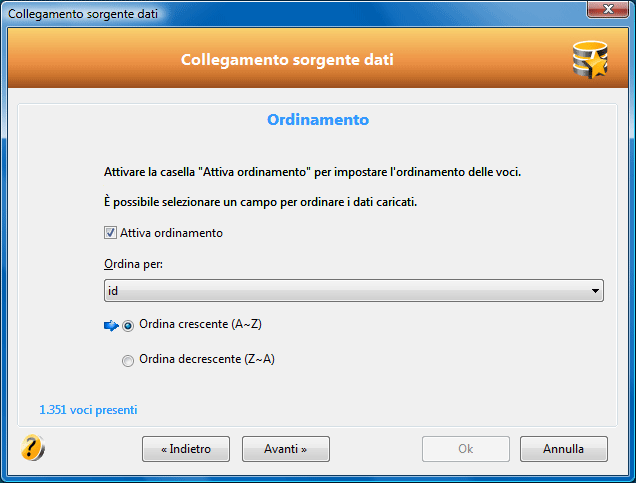Click the disabled Ok button

466,449
